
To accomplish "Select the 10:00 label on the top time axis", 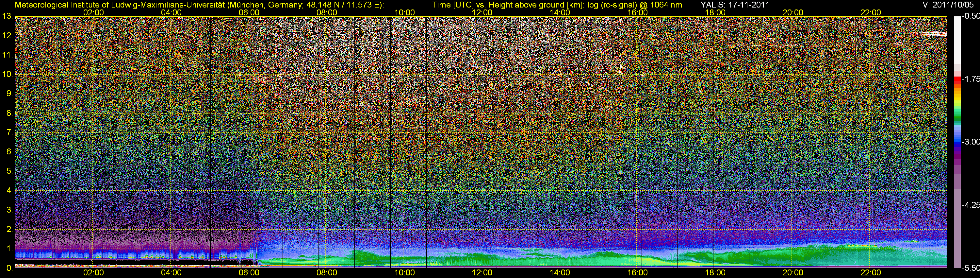I will (404, 12).
